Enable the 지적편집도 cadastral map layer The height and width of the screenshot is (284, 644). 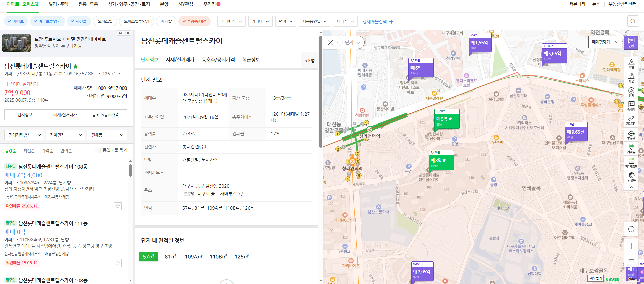[x=631, y=163]
